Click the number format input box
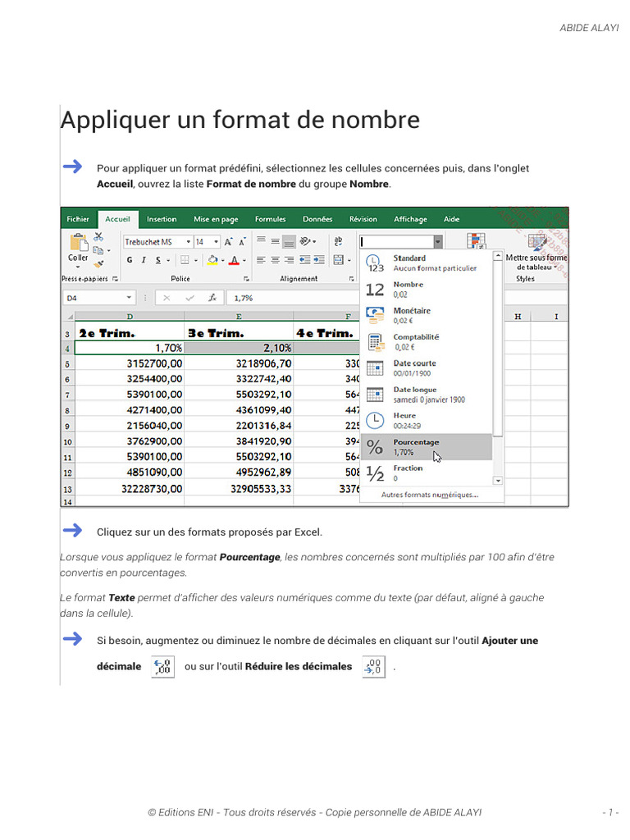Screen dimensions: 630x840 396,242
